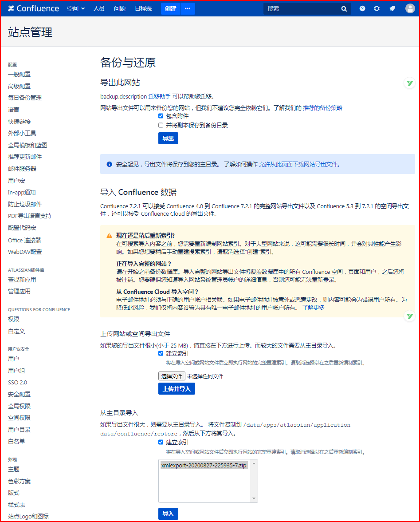
Task: Open 全局模板和蓝图 in sidebar
Action: pos(27,145)
